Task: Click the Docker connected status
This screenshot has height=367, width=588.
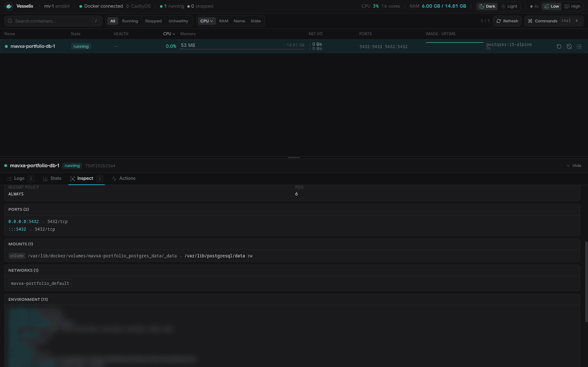Action: pos(101,6)
